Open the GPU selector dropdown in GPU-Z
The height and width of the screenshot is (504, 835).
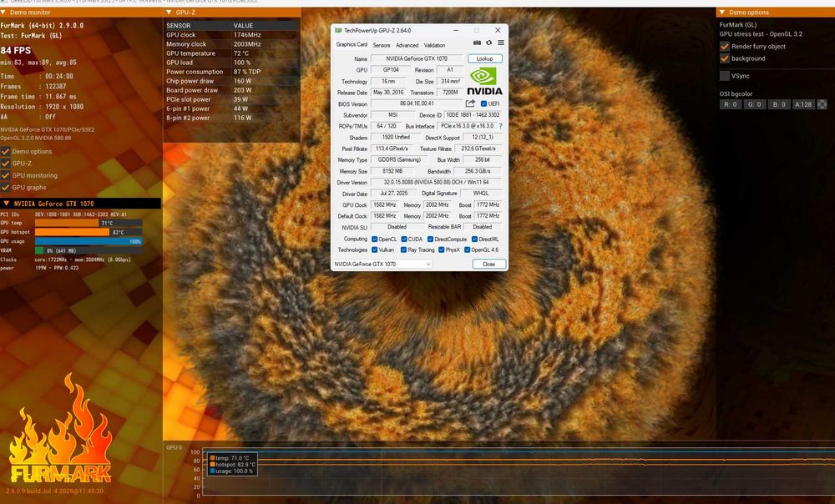pyautogui.click(x=382, y=264)
